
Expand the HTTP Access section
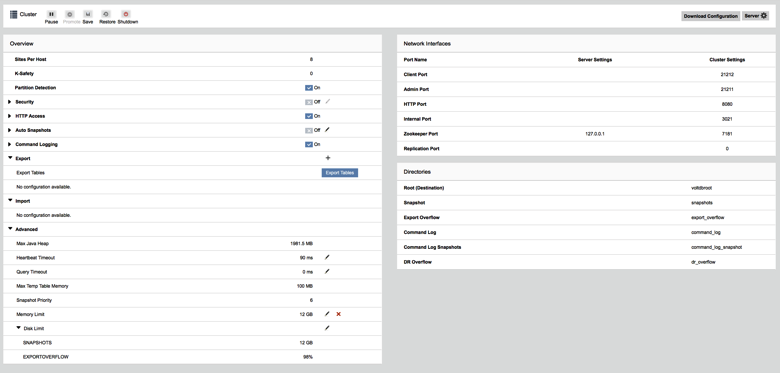(10, 116)
